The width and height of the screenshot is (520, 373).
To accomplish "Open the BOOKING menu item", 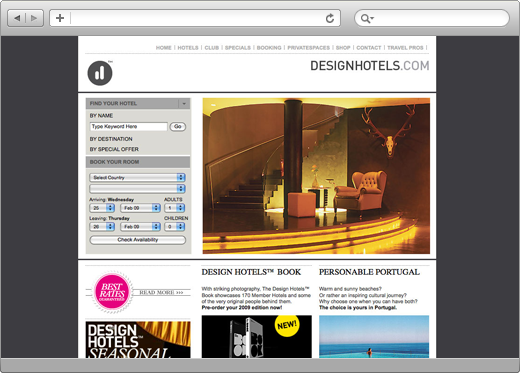I will [269, 48].
